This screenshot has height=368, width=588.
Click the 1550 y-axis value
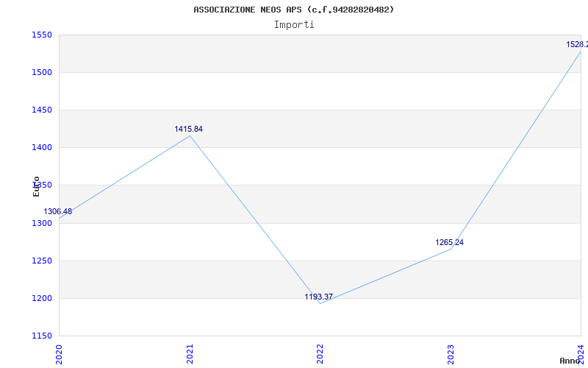(42, 35)
